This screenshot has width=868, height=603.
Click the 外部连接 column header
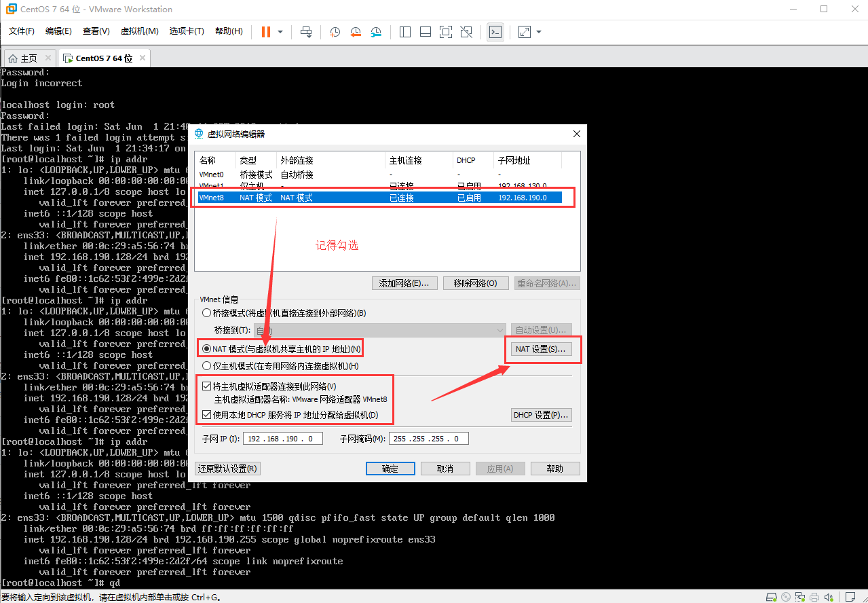coord(331,161)
